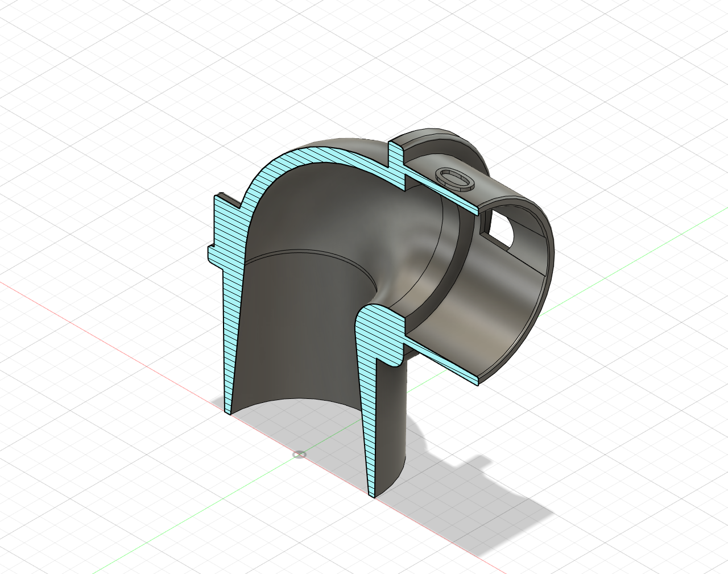Click the origin point marker on the grid
Image resolution: width=728 pixels, height=574 pixels.
click(299, 454)
